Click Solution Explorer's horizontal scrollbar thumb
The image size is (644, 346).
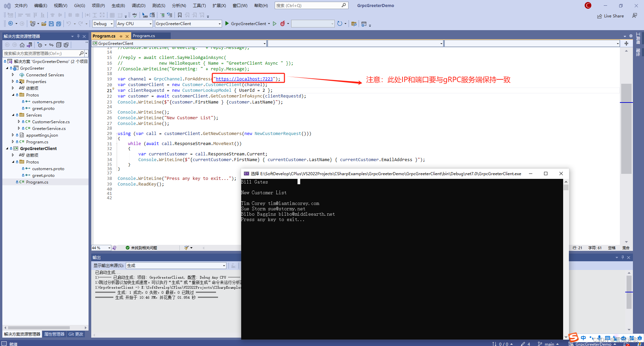(x=39, y=328)
